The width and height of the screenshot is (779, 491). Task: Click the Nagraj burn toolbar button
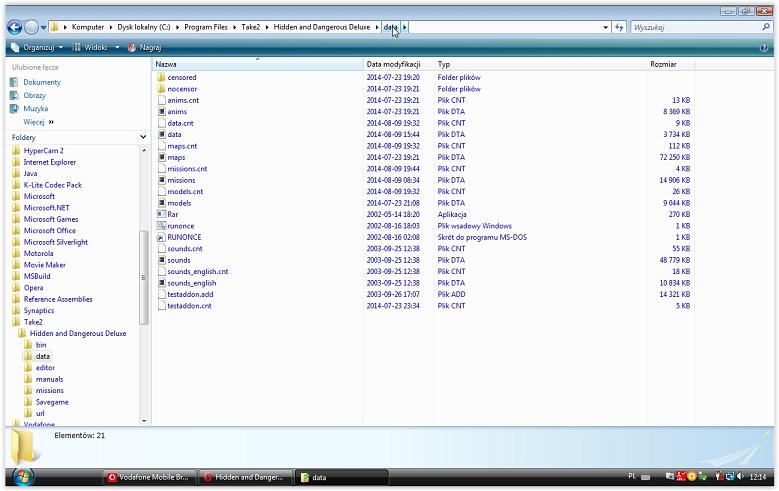tap(146, 47)
